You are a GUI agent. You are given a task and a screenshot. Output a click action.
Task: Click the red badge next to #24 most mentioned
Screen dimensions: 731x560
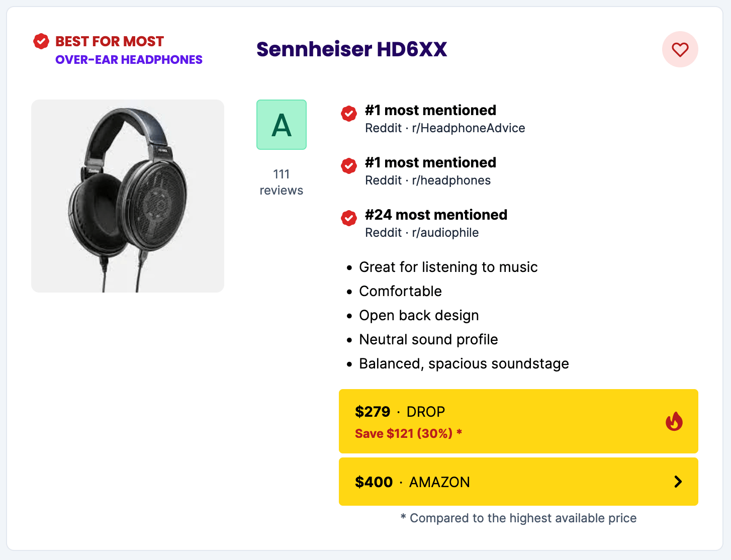pos(348,219)
